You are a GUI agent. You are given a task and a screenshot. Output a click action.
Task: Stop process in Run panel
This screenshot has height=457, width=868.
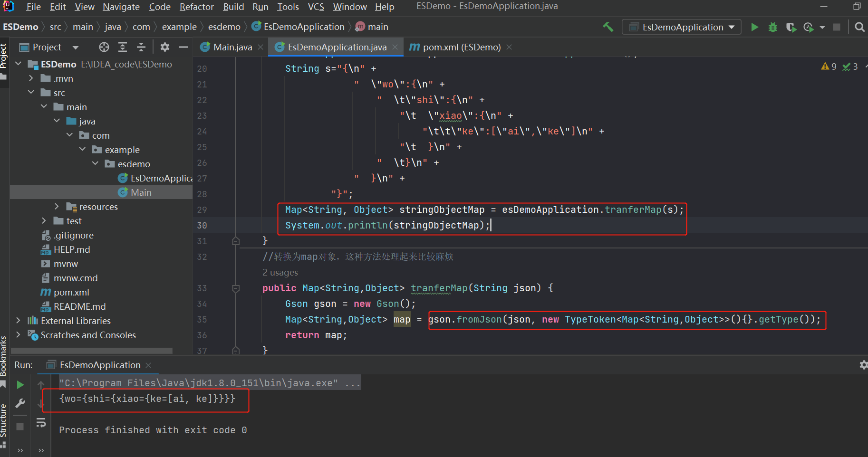tap(20, 427)
